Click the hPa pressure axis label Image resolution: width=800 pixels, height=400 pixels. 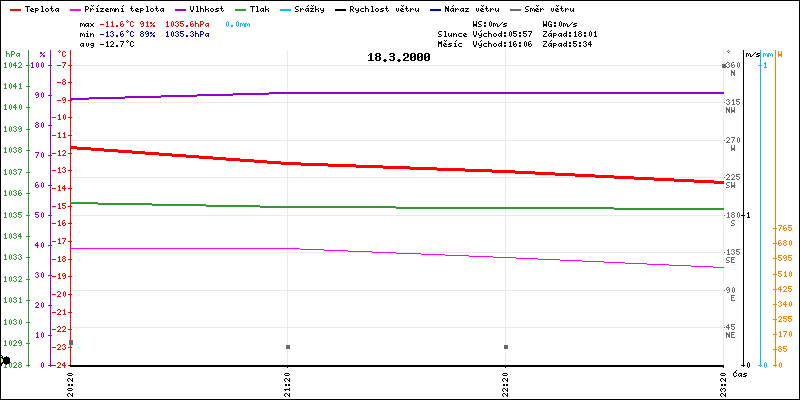(x=11, y=54)
